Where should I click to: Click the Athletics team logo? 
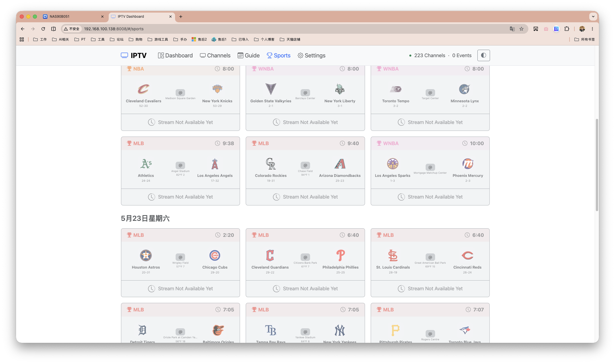pos(146,164)
